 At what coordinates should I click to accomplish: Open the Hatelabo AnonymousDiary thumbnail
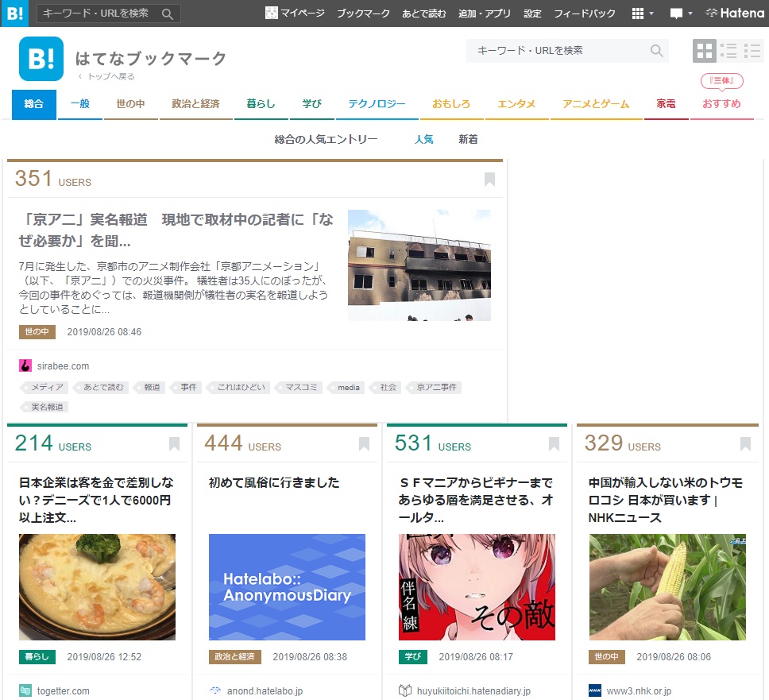287,587
